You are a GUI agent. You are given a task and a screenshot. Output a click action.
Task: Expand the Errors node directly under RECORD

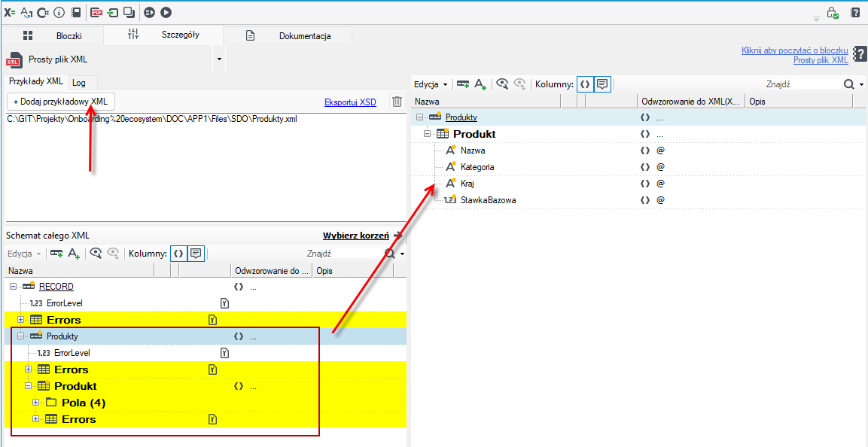[x=21, y=320]
